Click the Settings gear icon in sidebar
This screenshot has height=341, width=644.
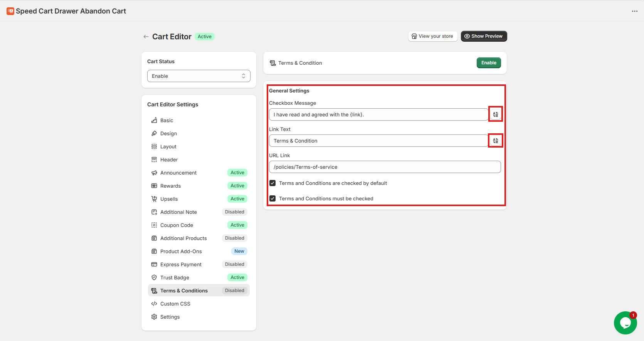click(154, 317)
